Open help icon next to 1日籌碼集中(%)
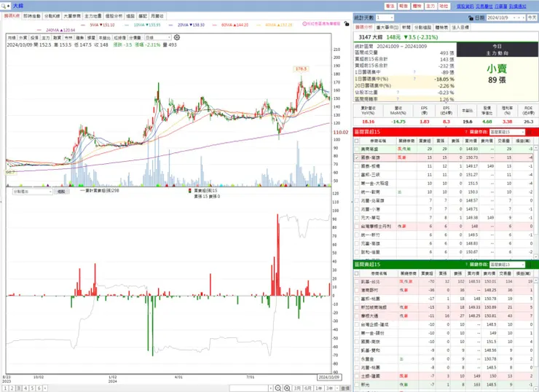The width and height of the screenshot is (539, 392). point(414,79)
